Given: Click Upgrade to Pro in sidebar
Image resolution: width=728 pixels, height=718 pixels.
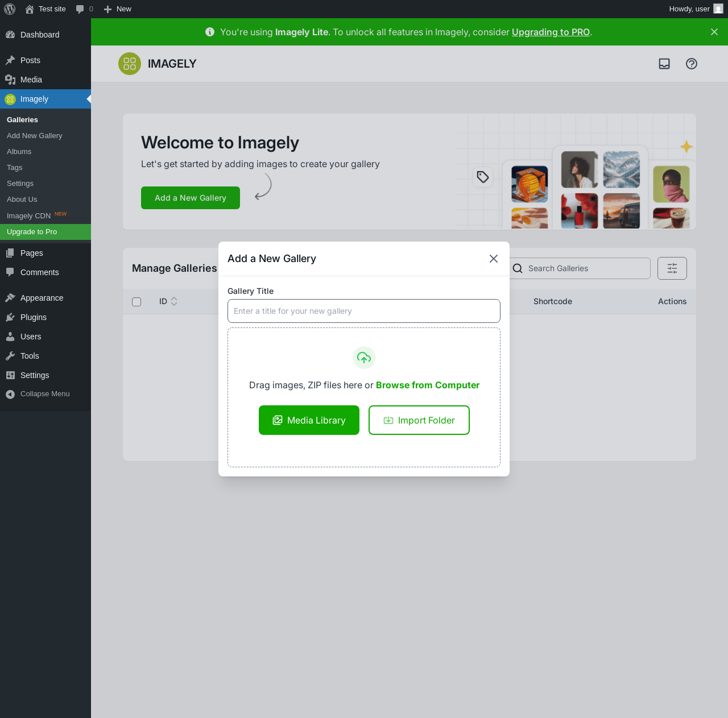Looking at the screenshot, I should [45, 232].
